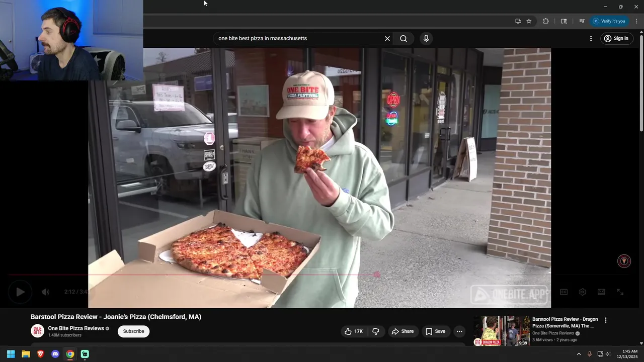Show hidden system tray icons
Screen dimensions: 644x362
[579, 354]
